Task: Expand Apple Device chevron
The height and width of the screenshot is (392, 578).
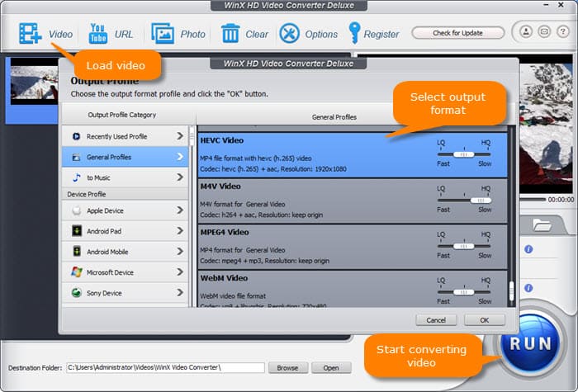Action: click(x=180, y=210)
